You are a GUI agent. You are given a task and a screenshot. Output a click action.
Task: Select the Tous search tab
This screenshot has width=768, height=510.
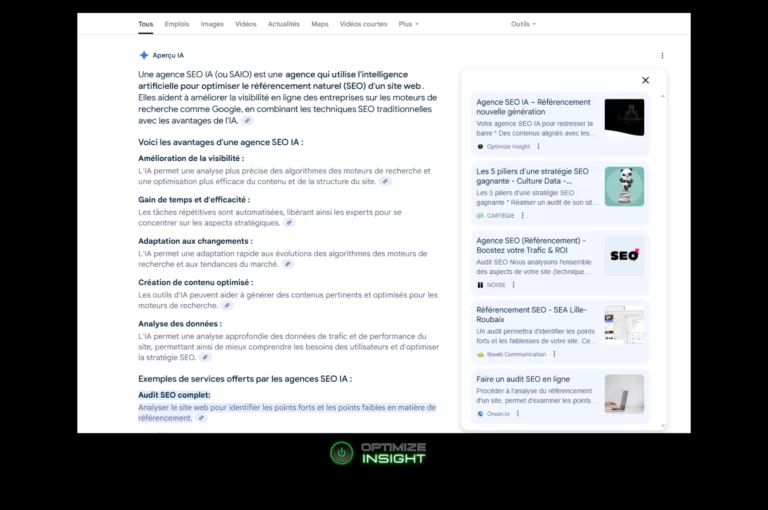[145, 24]
